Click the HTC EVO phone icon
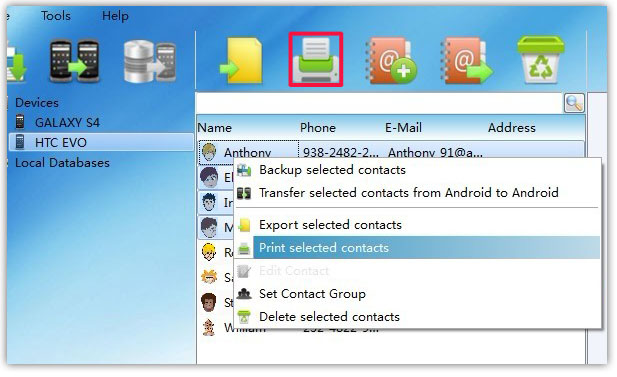Viewport: 617px width, 377px height. tap(20, 142)
